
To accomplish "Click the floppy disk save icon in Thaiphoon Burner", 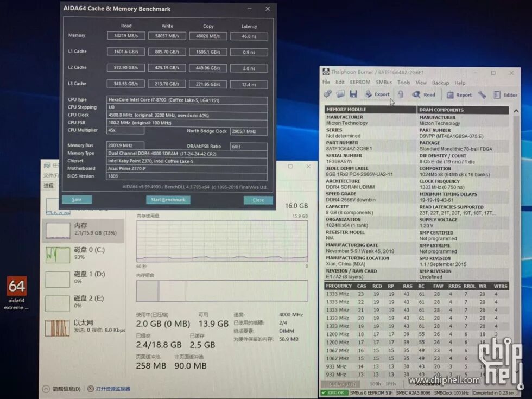I will click(353, 94).
